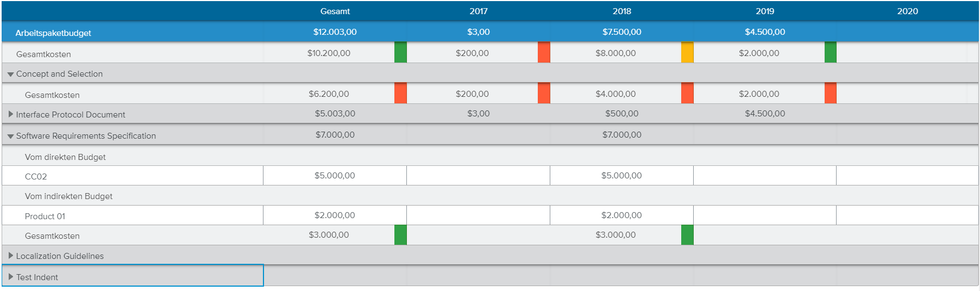Click Product 01 Gesamt cell with $2.000,00

click(335, 215)
